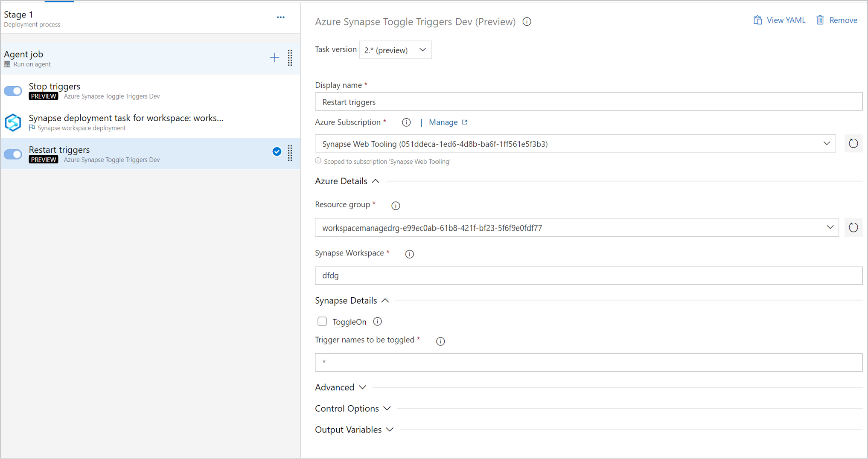868x459 pixels.
Task: Add a new task to Agent job
Action: (x=274, y=58)
